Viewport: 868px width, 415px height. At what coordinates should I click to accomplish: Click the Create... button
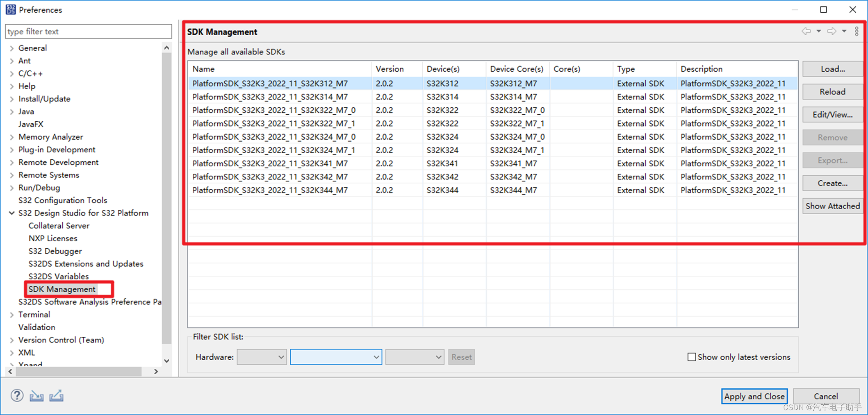click(x=833, y=183)
